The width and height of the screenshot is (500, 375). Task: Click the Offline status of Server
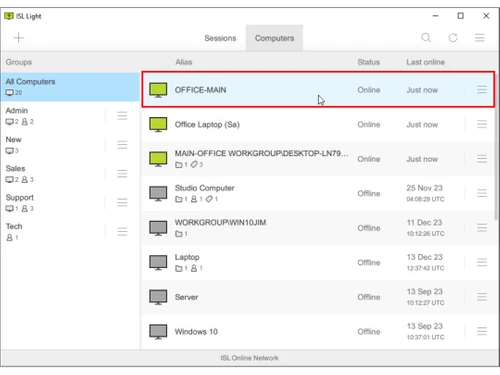[369, 297]
